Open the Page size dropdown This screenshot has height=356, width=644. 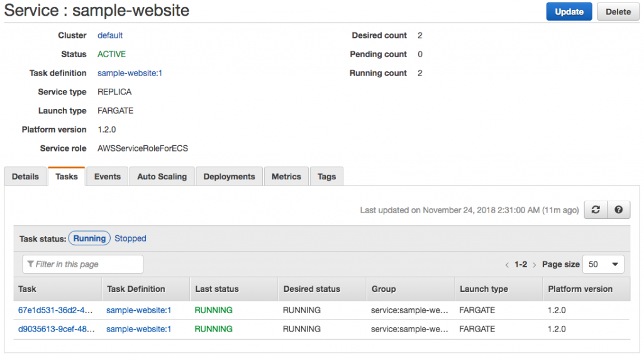tap(603, 264)
